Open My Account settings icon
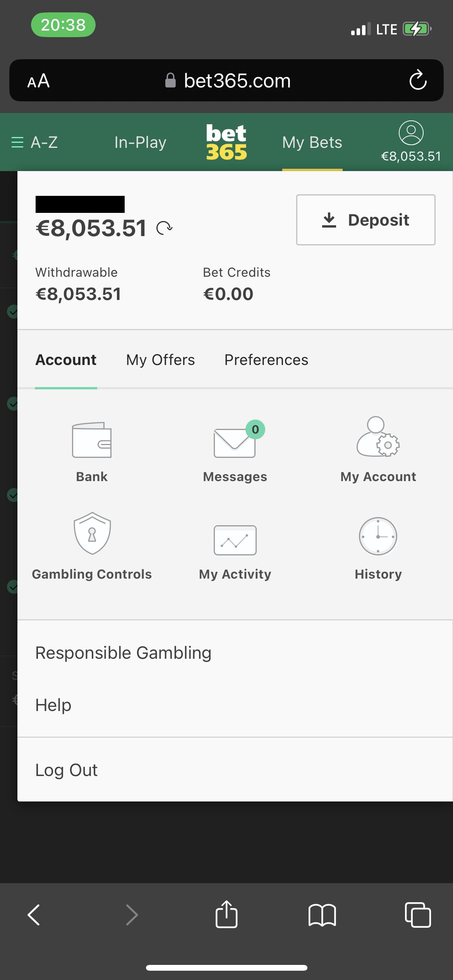 tap(378, 437)
